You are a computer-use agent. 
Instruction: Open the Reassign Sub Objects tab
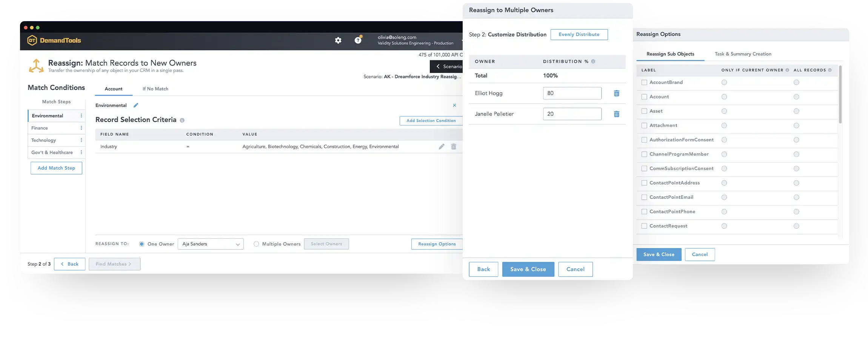click(670, 54)
